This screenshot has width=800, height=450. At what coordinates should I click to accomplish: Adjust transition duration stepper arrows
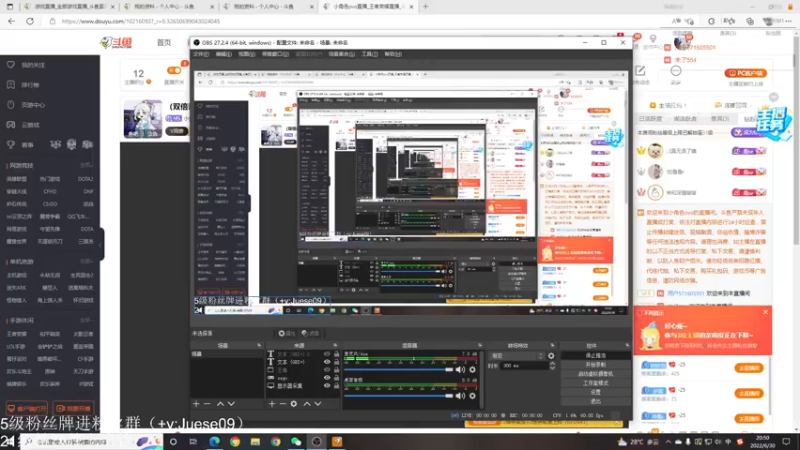click(552, 365)
